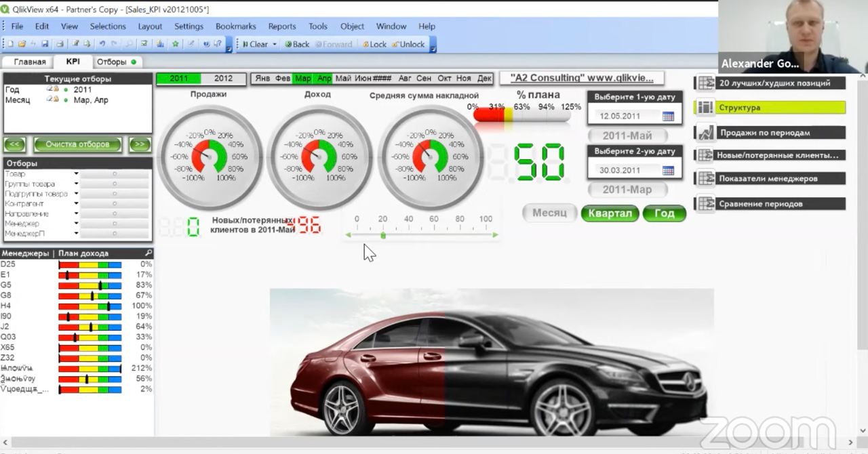Open Продажи по периодам report
Viewport: 868px width, 454px height.
tap(770, 133)
